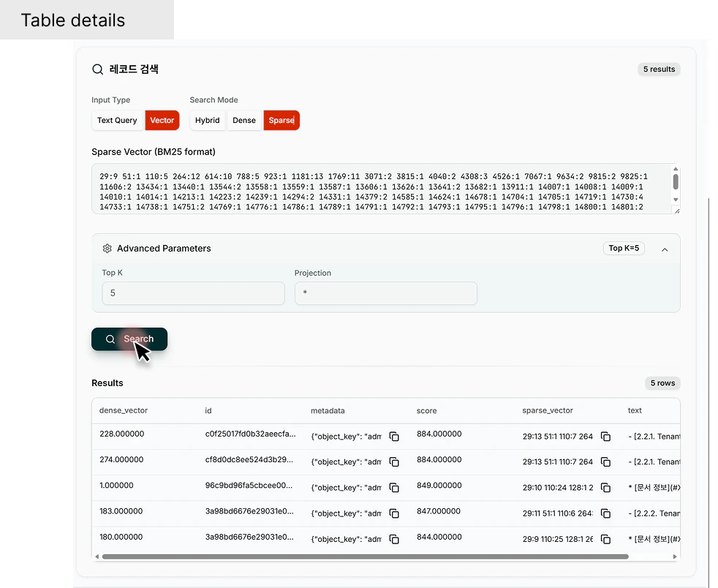Collapse the Advanced Parameters section
The image size is (718, 588).
click(665, 249)
